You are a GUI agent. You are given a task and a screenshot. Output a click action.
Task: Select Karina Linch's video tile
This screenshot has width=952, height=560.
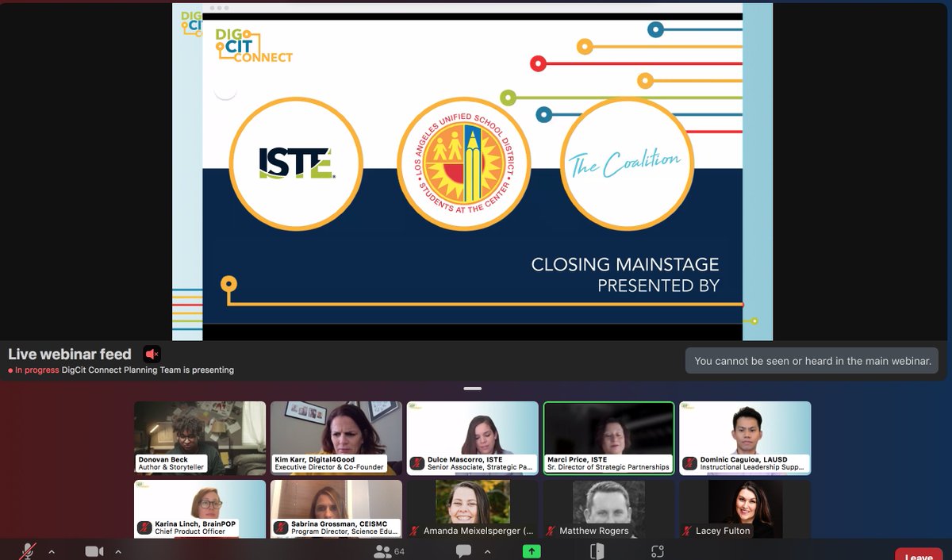point(200,508)
